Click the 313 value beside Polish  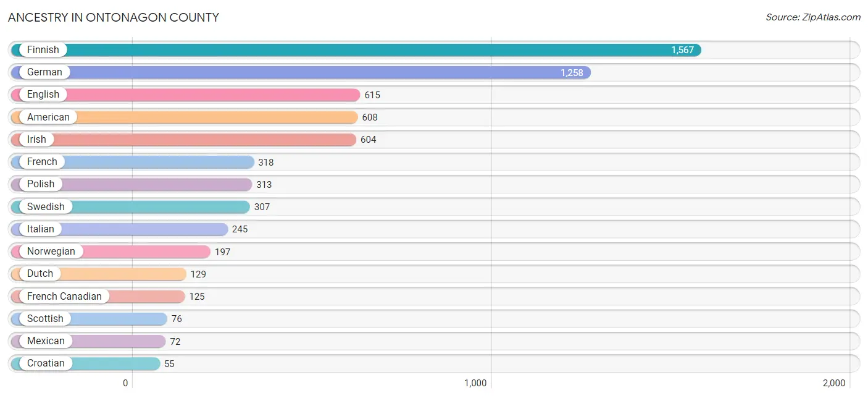[x=264, y=185]
